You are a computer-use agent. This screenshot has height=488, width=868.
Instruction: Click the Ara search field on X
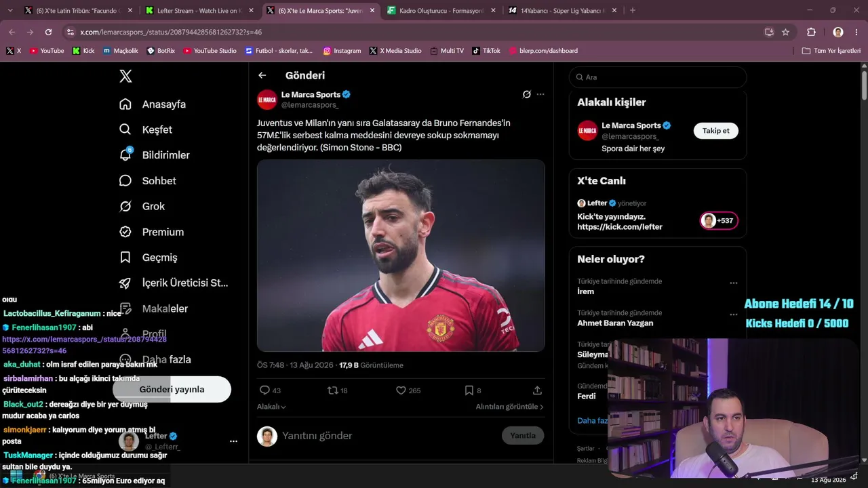click(x=658, y=77)
